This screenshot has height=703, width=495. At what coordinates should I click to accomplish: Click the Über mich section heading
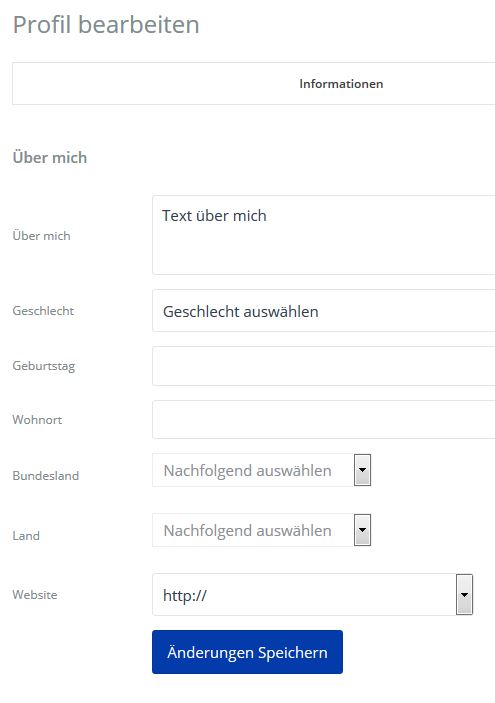coord(50,157)
